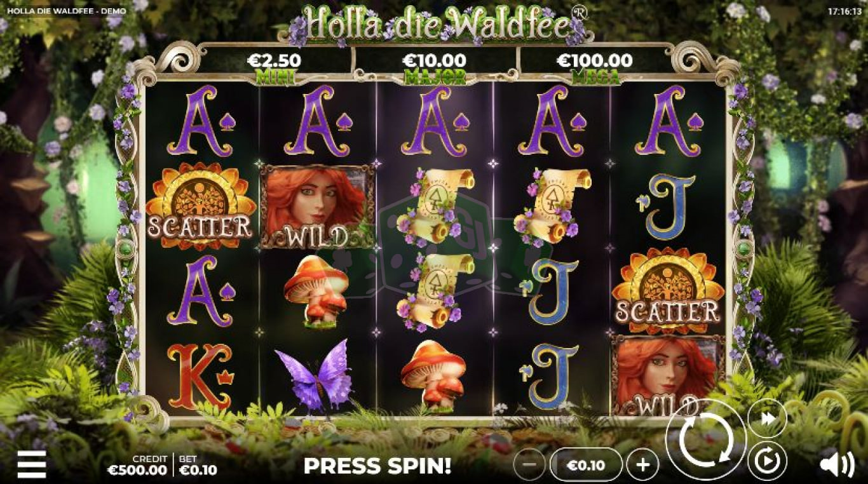This screenshot has height=484, width=868.
Task: Click the red K symbol
Action: [200, 376]
